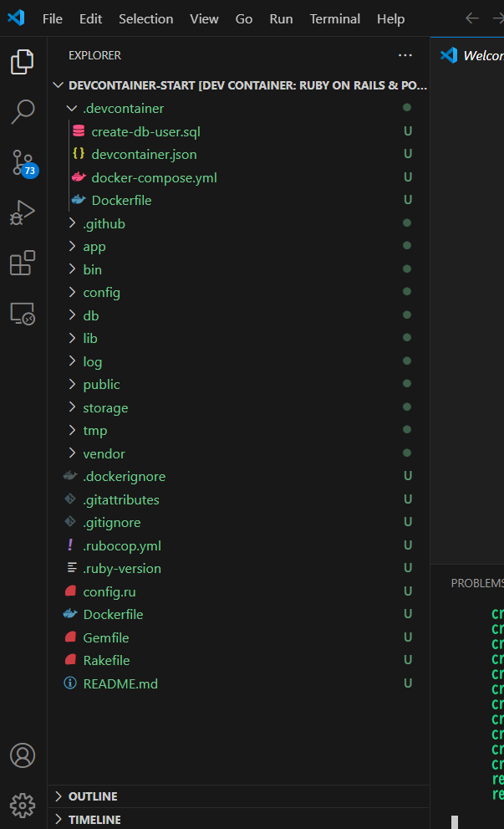
Task: Open Dockerfile inside .devcontainer folder
Action: coord(121,201)
